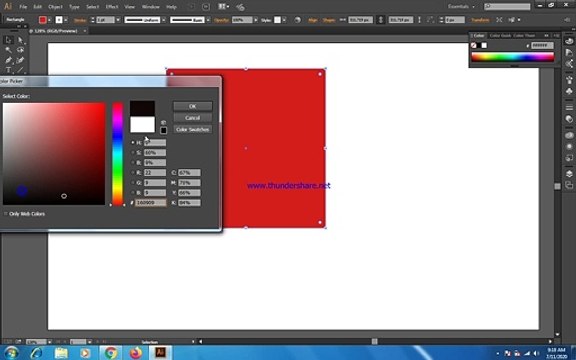This screenshot has width=576, height=360.
Task: Open the Essentials workspace switcher
Action: pos(461,7)
